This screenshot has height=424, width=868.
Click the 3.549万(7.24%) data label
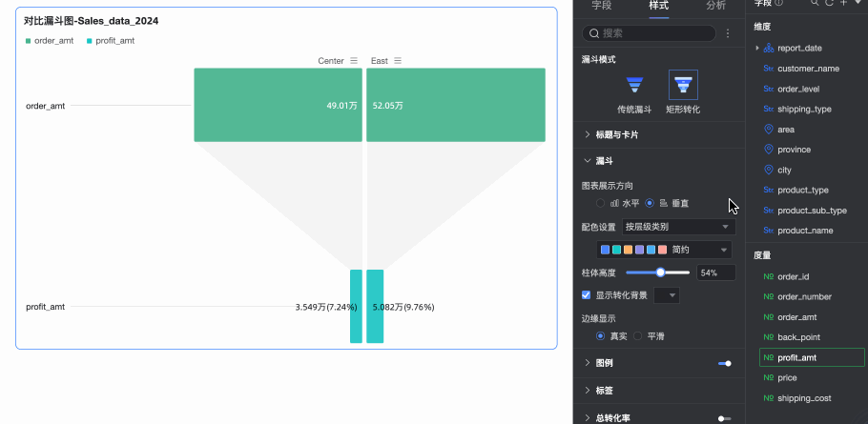click(x=326, y=307)
